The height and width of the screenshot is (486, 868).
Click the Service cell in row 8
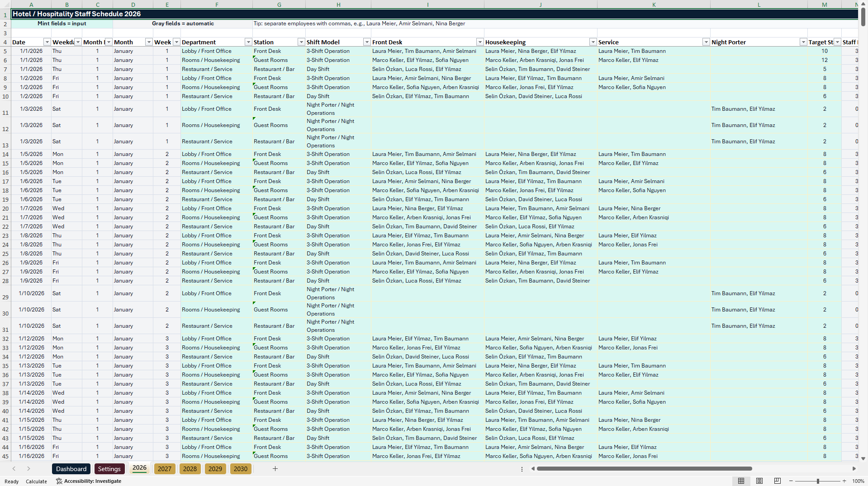(x=654, y=78)
